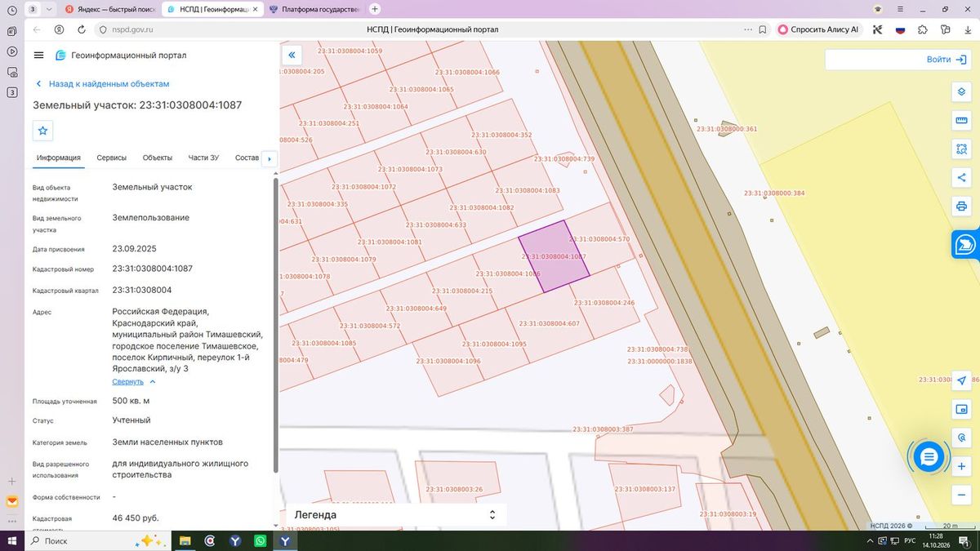Select parcel label 23:31:0308004:1083 on map

pos(529,191)
